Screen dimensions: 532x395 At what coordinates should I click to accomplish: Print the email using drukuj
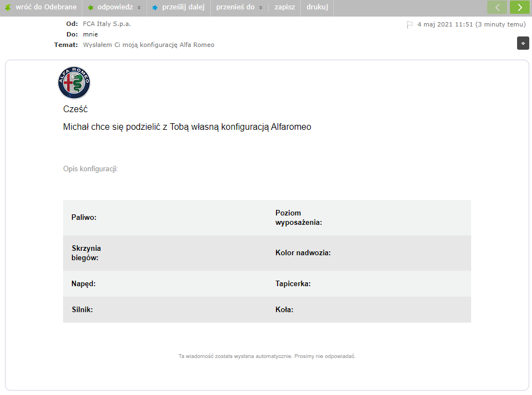(x=317, y=7)
